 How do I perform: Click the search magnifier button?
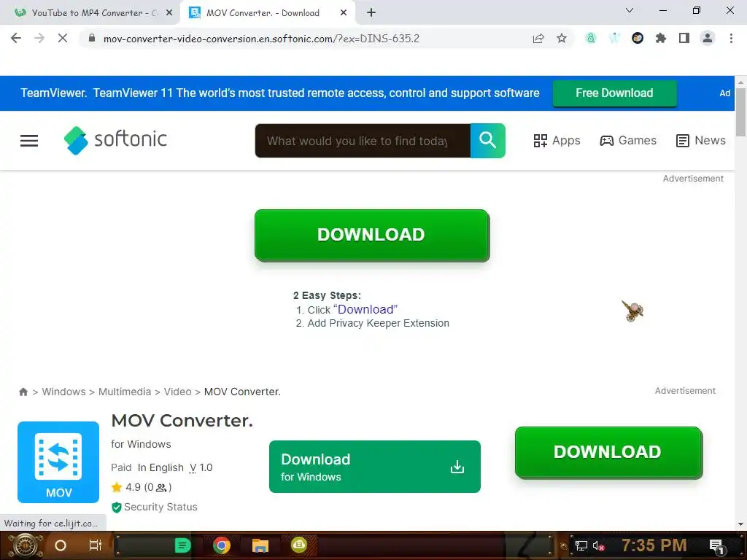tap(487, 141)
